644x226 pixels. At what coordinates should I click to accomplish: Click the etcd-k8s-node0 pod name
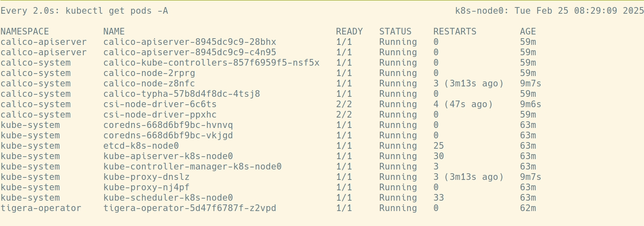tap(141, 146)
